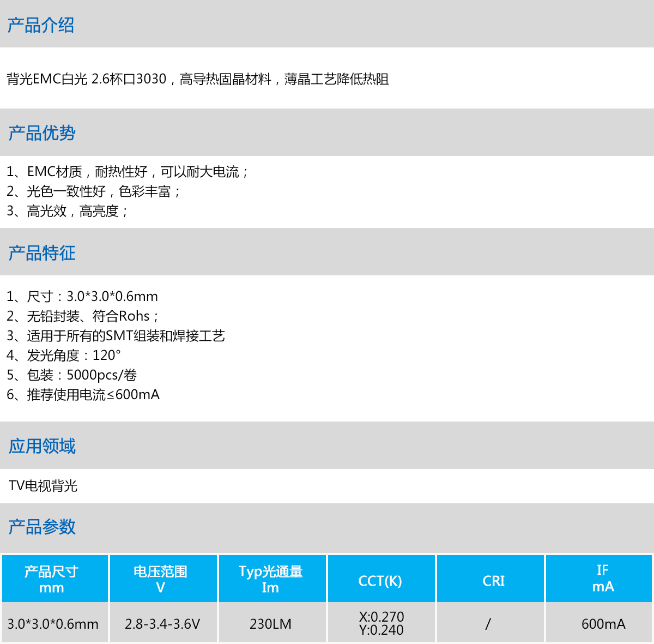Click the 产品介绍 section heading
The image size is (654, 644).
coord(41,25)
